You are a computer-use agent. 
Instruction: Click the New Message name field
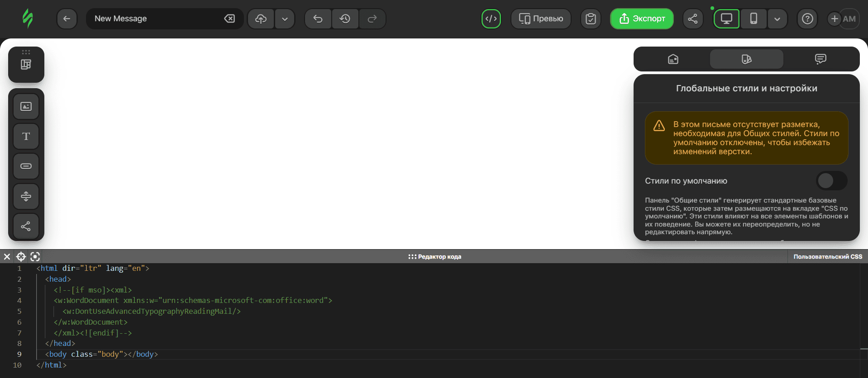coord(154,19)
